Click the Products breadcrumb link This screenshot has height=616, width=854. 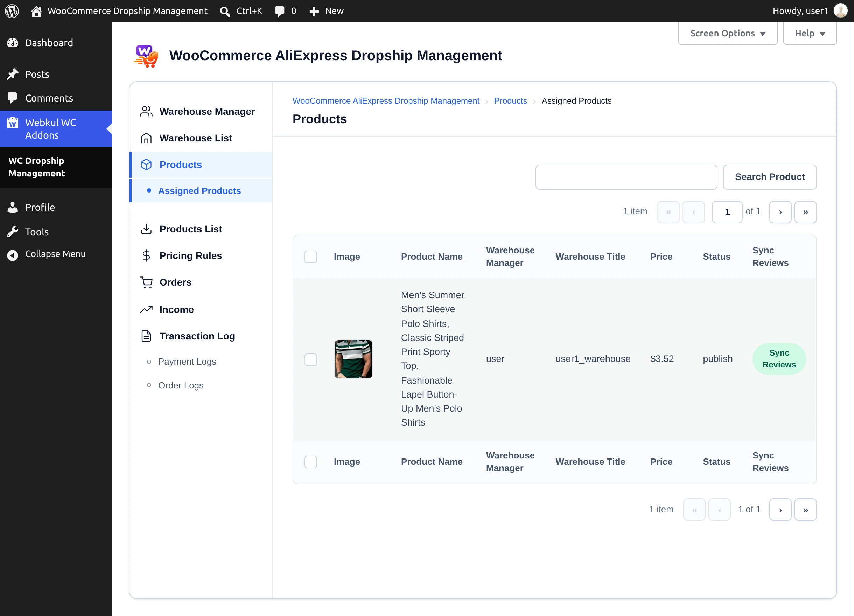click(510, 101)
